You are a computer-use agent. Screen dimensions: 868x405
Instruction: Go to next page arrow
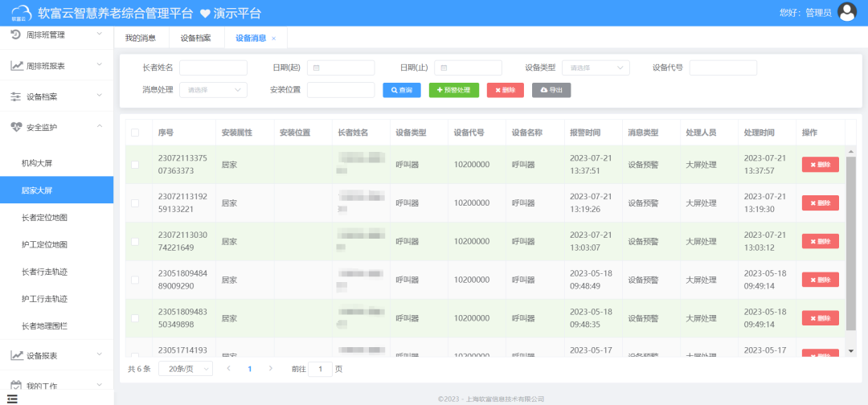(270, 369)
